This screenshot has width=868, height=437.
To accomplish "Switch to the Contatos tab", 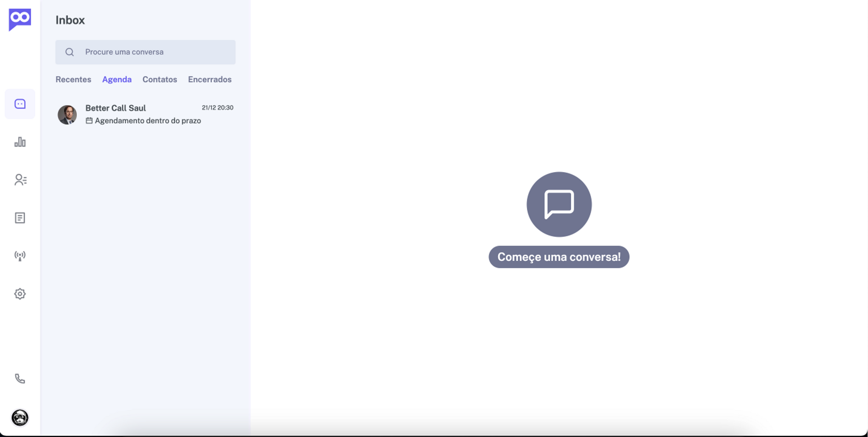I will tap(160, 79).
